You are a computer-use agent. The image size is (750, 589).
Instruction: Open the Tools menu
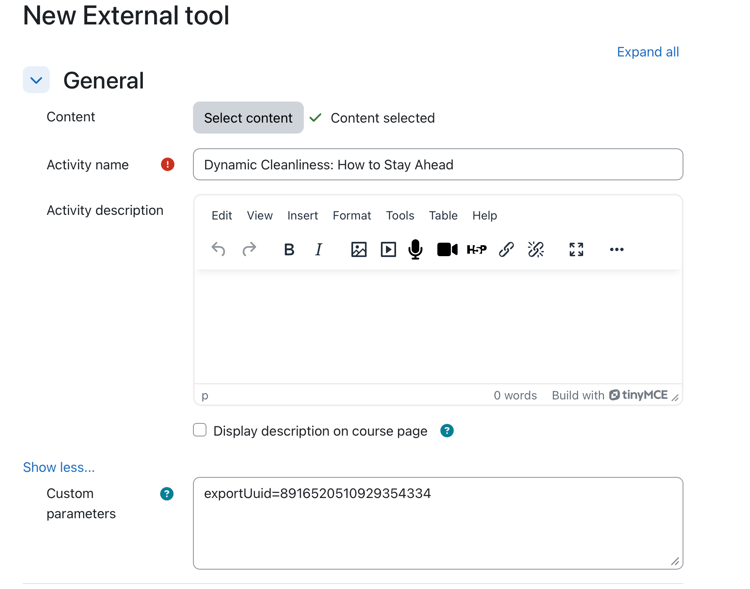point(400,215)
